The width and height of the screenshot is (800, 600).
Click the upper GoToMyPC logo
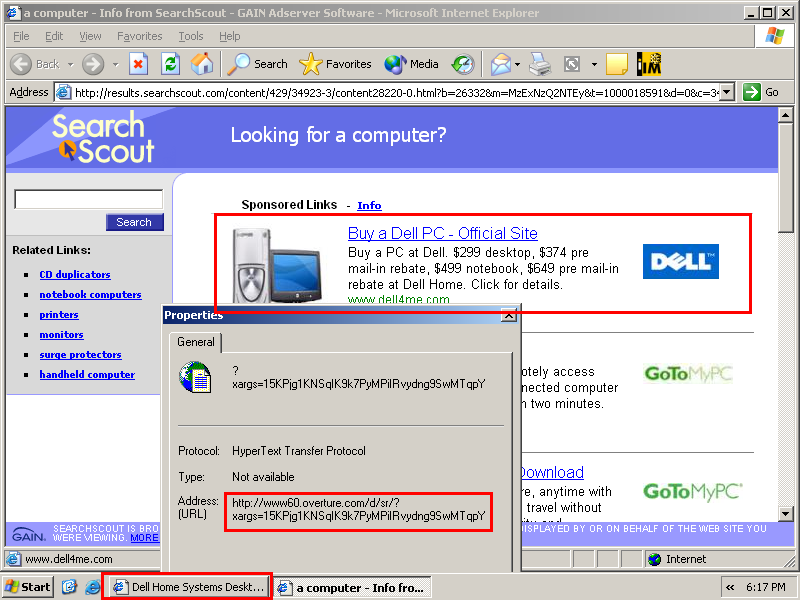tap(688, 374)
